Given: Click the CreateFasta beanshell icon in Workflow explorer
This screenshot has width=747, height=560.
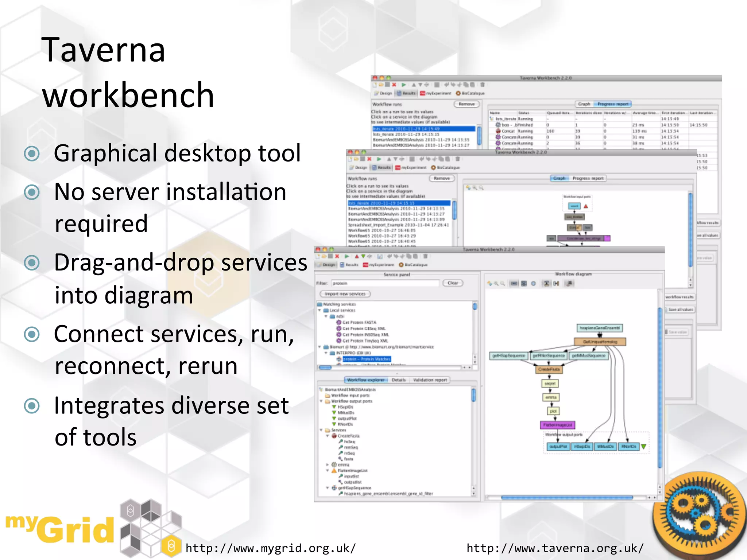Looking at the screenshot, I should click(334, 436).
